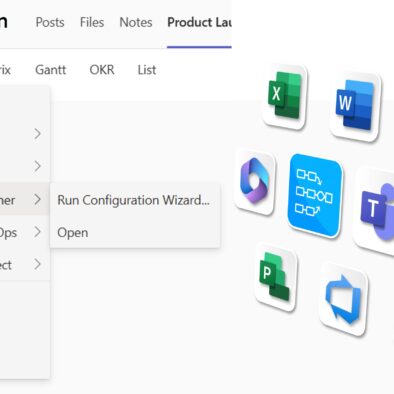Expand submenu chevron beside the Ops item
The image size is (394, 394).
coord(38,232)
